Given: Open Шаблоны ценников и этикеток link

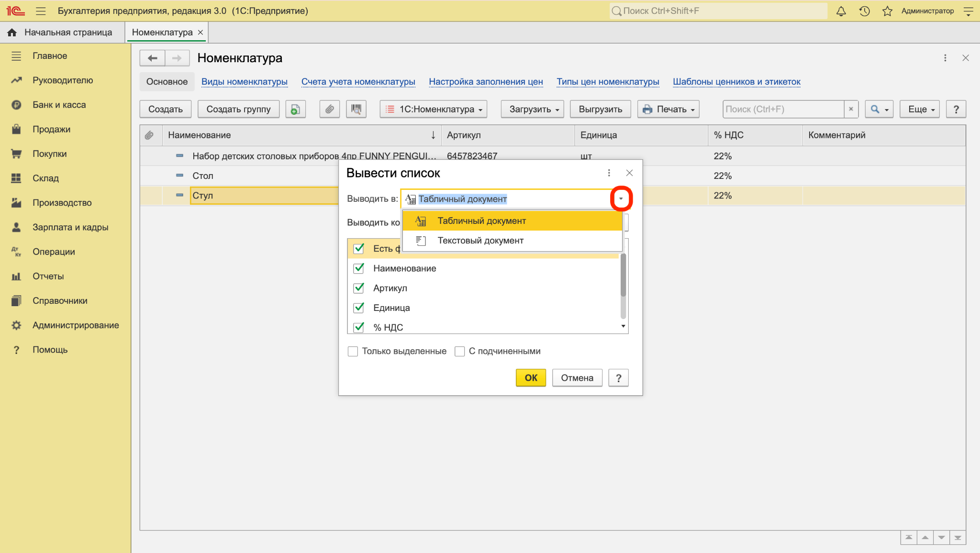Looking at the screenshot, I should [x=736, y=82].
